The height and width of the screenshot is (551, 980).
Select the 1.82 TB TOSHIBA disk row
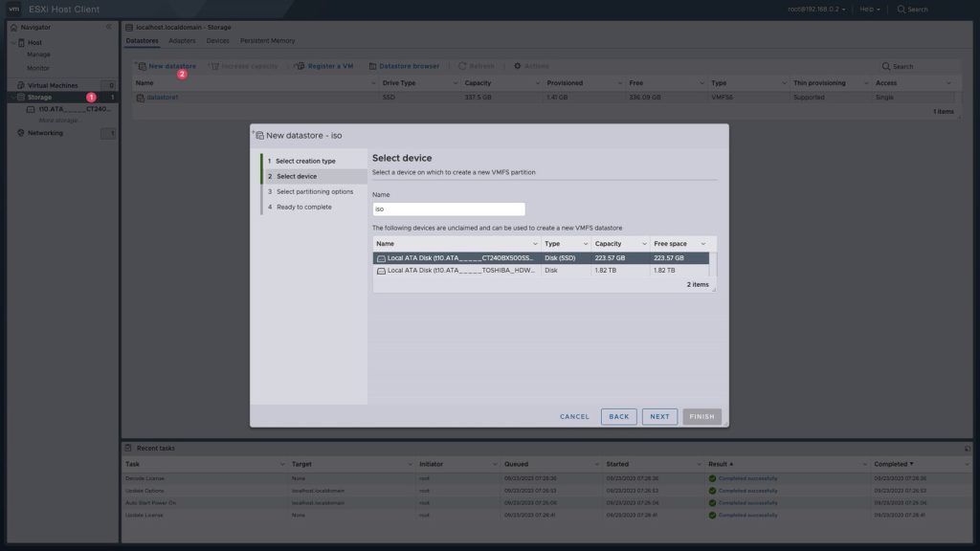coord(542,271)
